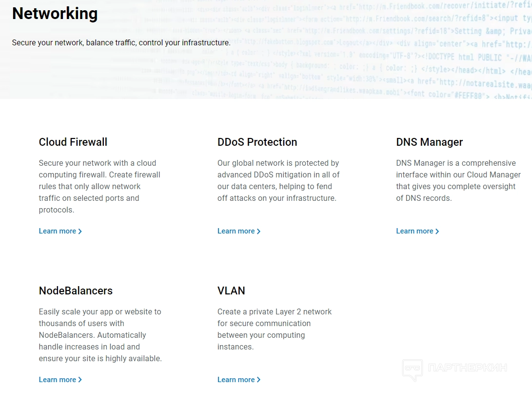This screenshot has height=407, width=532.
Task: Click the VLAN description about Layer 2 network
Action: coord(274,329)
